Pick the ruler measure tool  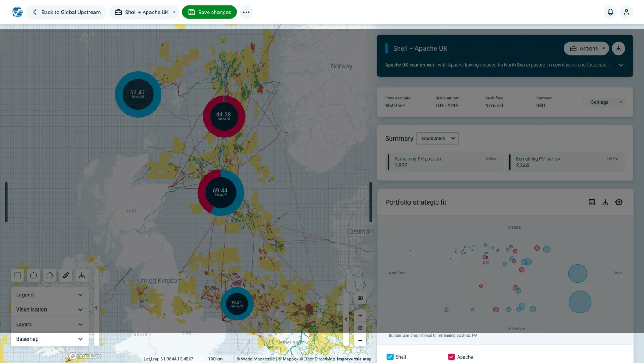tap(66, 275)
